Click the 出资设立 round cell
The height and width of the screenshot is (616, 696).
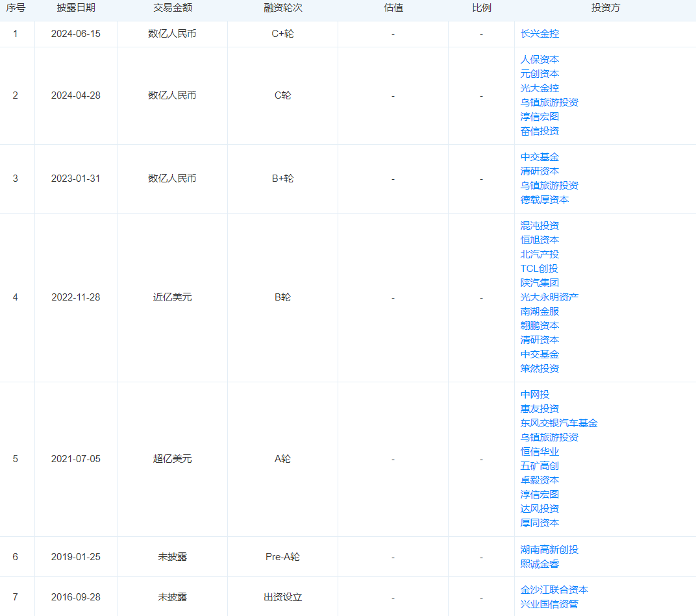tap(283, 597)
